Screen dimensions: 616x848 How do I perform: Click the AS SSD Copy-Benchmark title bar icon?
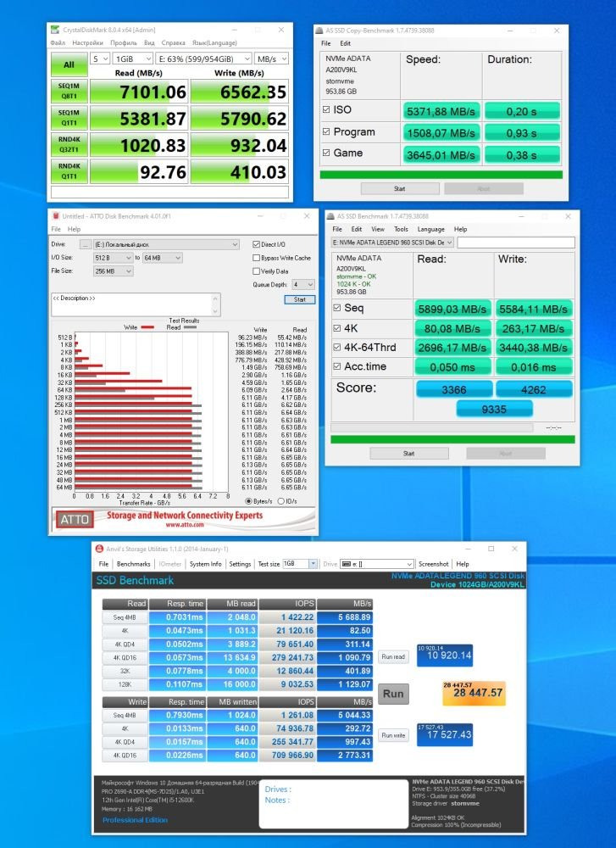pos(320,31)
